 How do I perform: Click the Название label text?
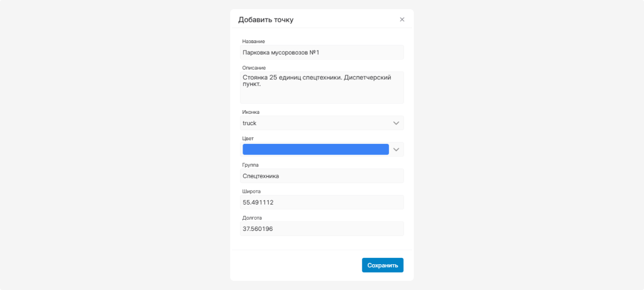point(253,41)
